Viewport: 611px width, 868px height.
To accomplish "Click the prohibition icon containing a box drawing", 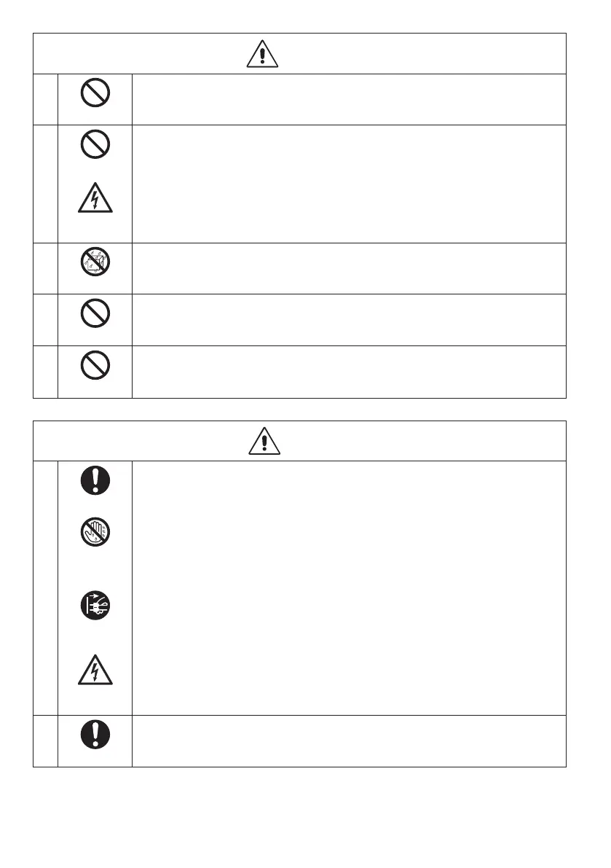I will pyautogui.click(x=95, y=262).
